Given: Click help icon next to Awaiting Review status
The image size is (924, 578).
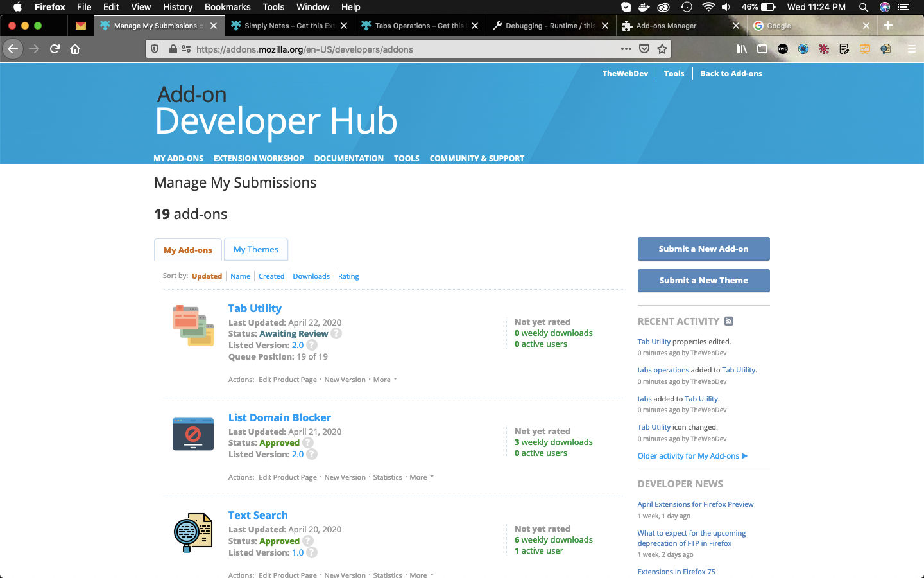Looking at the screenshot, I should [336, 333].
